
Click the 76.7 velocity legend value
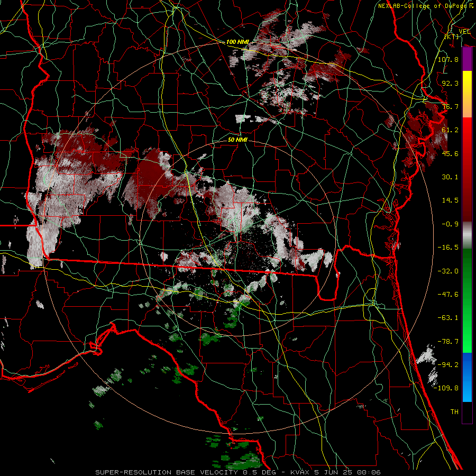click(450, 106)
